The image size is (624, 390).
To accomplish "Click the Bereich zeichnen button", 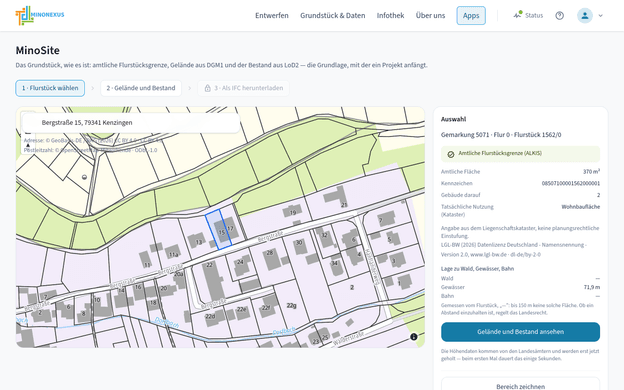I will (x=520, y=386).
